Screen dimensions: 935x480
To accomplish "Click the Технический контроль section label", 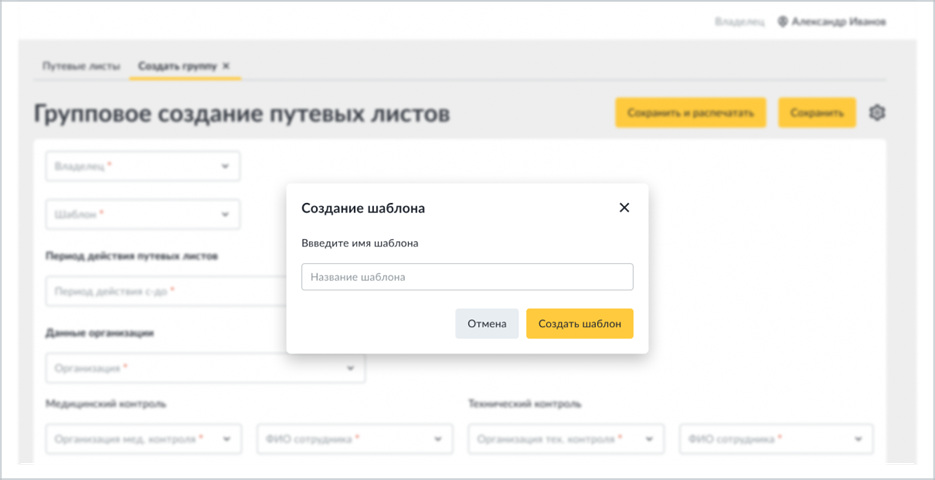I will pos(525,404).
